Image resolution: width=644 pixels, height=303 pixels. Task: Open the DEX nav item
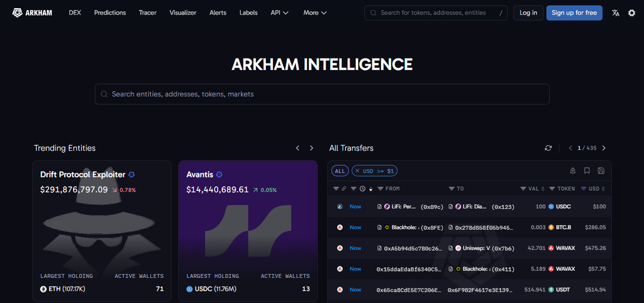point(75,13)
